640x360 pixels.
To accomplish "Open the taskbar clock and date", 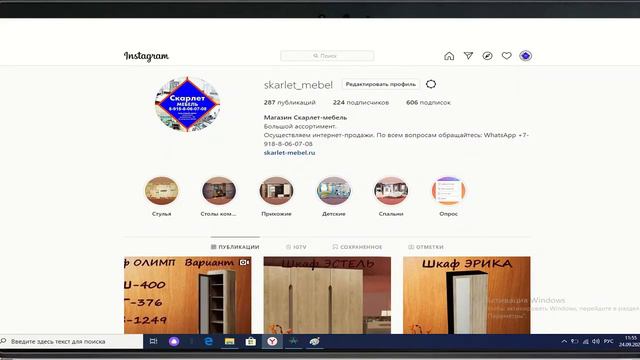I will tap(629, 341).
